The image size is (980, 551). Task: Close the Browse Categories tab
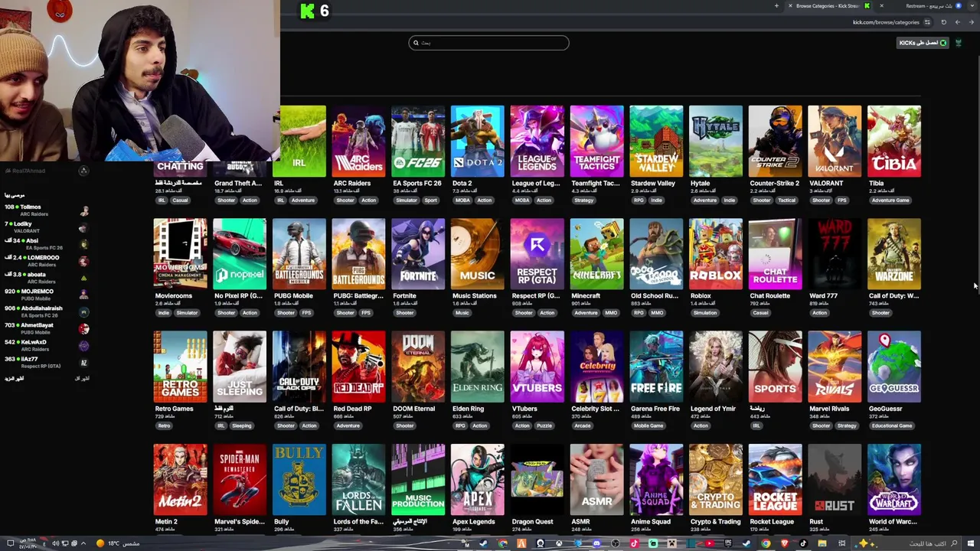point(790,6)
